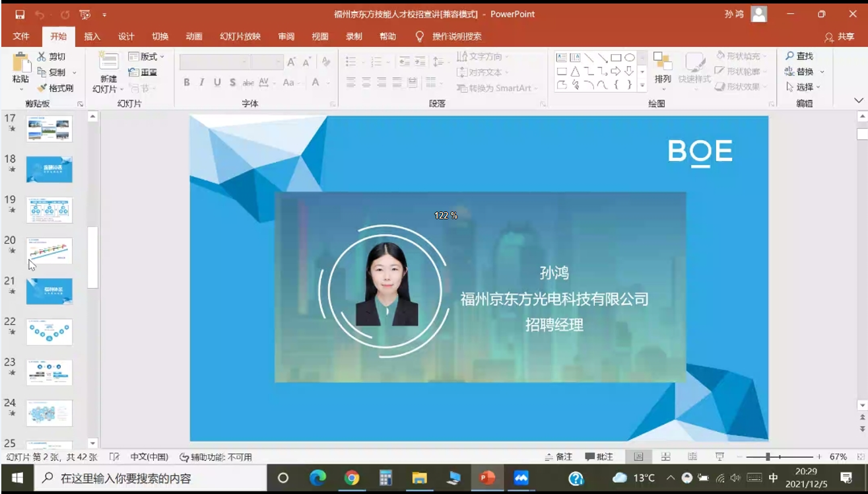Expand the Replace (替换) dropdown arrow
This screenshot has height=494, width=868.
point(822,72)
